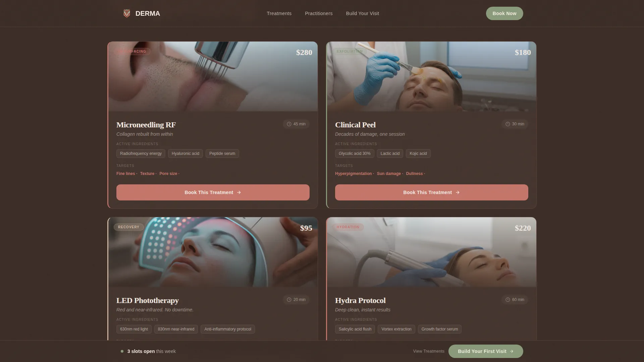
Task: Click the $220 price label
Action: (523, 228)
